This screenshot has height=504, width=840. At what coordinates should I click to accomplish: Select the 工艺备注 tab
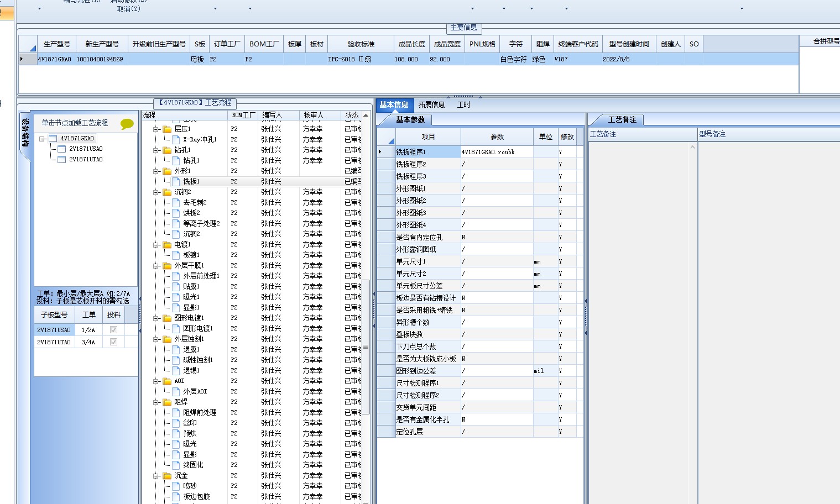622,119
